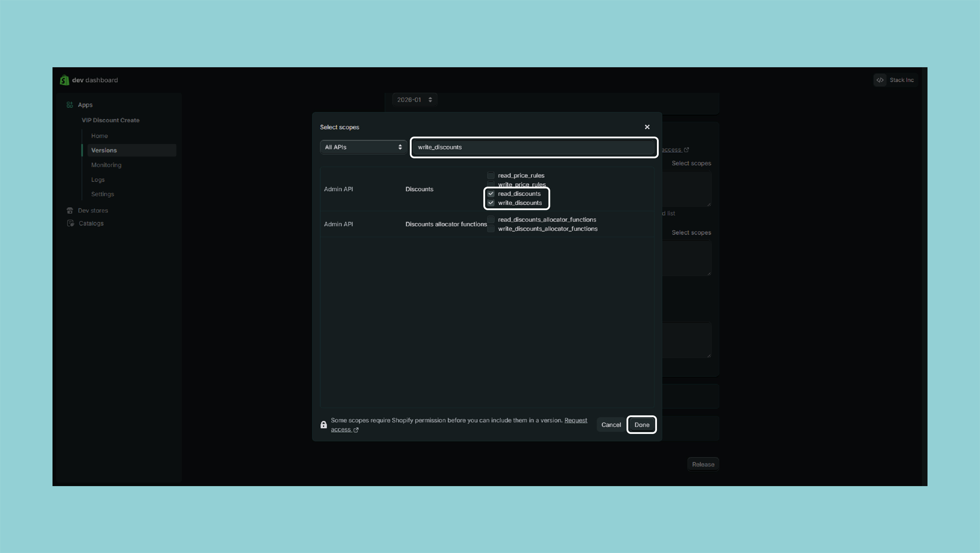Click the lock icon in dialog footer
The width and height of the screenshot is (980, 553).
pyautogui.click(x=324, y=425)
